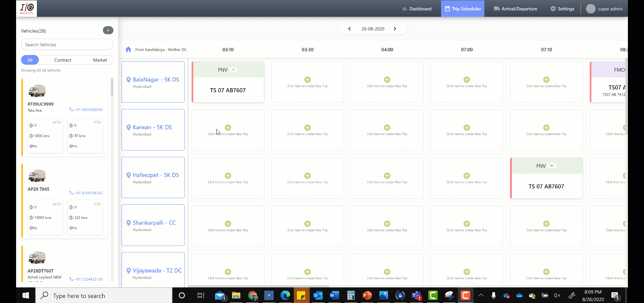Click inside the Search Vehicles field
This screenshot has height=303, width=644.
(x=67, y=44)
